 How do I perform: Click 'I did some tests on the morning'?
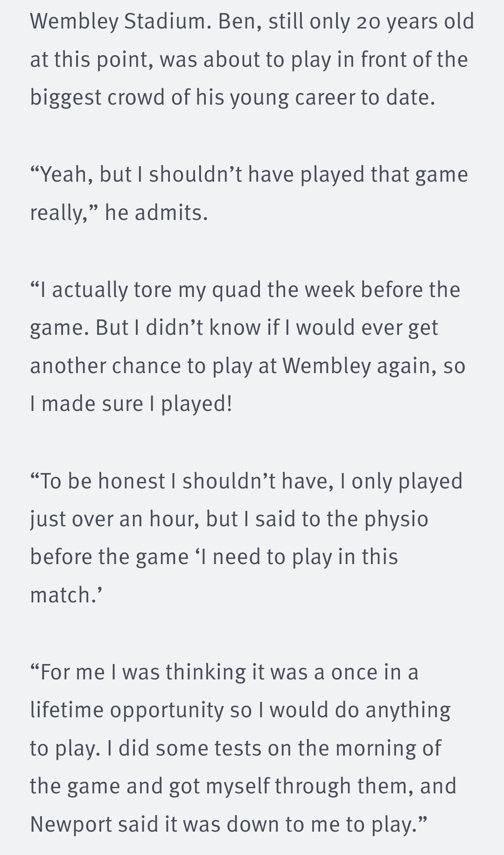pos(273,749)
